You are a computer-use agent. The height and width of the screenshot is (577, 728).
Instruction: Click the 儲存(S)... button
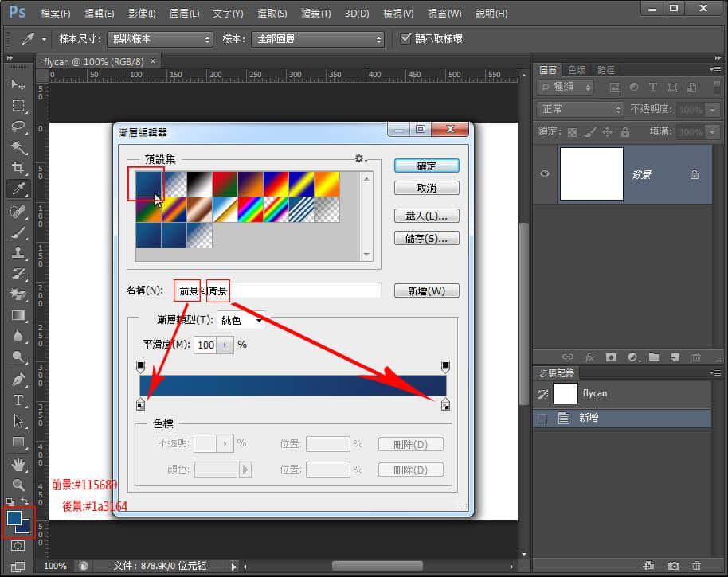tap(426, 238)
